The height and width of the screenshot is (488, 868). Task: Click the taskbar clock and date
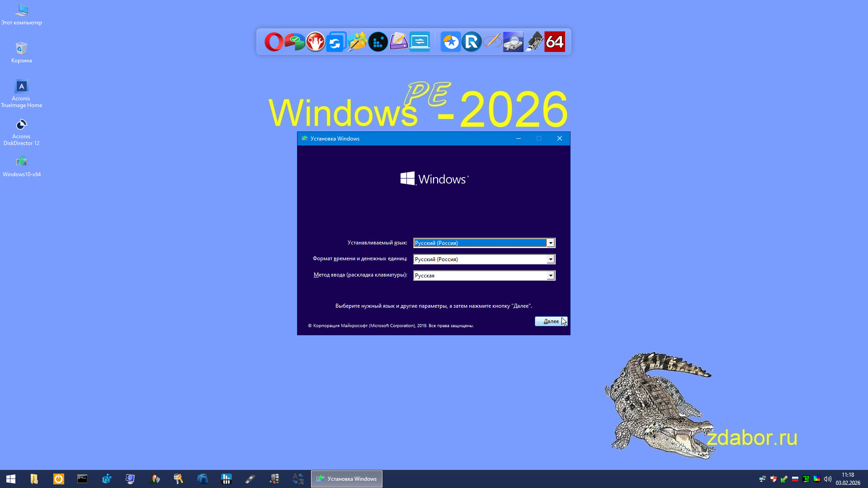click(848, 479)
